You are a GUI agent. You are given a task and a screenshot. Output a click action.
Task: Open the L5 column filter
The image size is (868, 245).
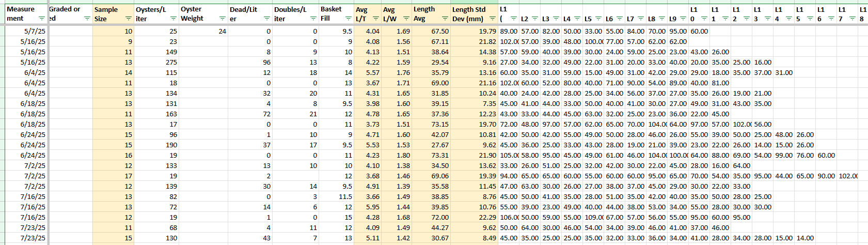[598, 19]
